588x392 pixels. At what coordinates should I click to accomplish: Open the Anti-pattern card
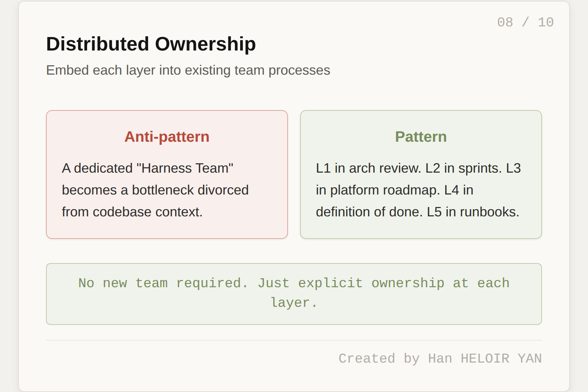click(167, 173)
